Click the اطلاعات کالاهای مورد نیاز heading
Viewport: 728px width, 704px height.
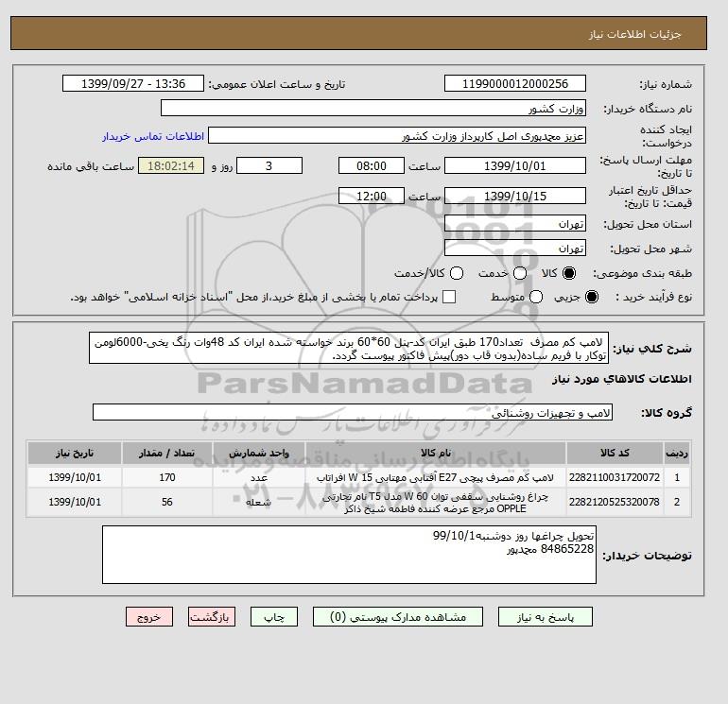(x=622, y=379)
